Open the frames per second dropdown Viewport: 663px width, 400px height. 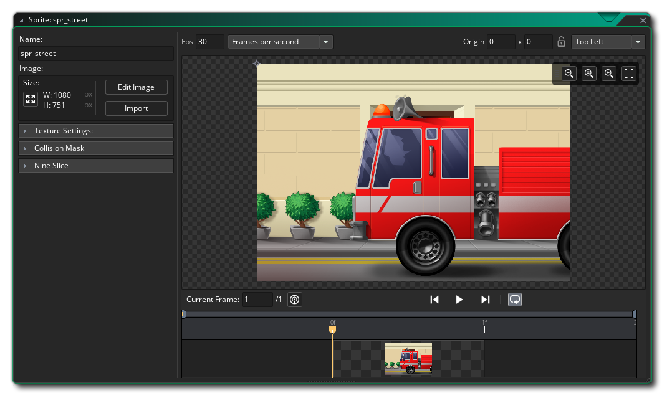(x=280, y=42)
